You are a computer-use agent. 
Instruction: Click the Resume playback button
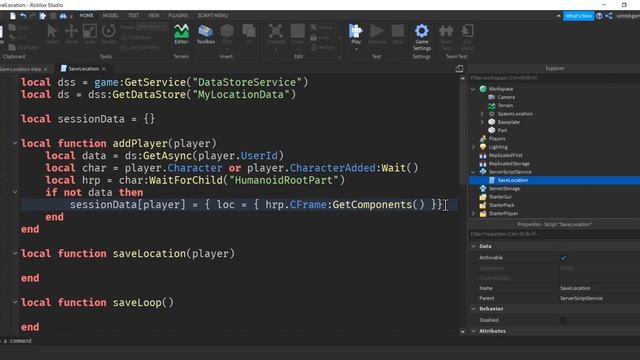[x=377, y=34]
